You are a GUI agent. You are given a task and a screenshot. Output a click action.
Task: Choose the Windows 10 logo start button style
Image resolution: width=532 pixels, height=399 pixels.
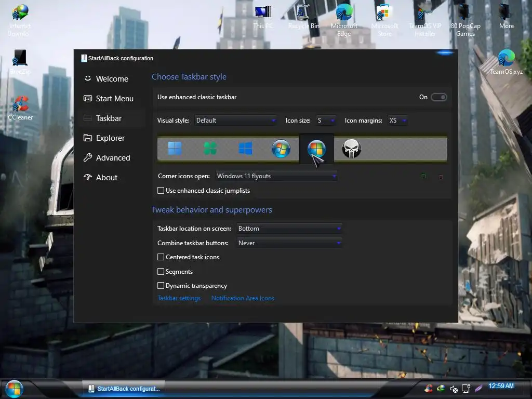click(x=245, y=148)
